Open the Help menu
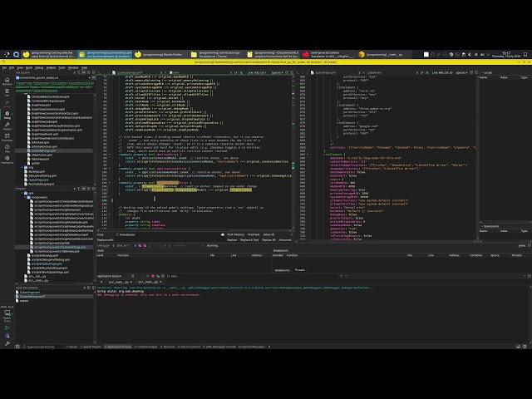 [84, 68]
